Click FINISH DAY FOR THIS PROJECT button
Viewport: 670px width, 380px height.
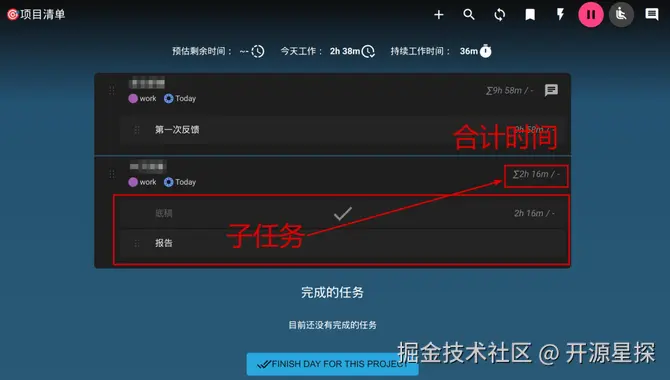(332, 364)
